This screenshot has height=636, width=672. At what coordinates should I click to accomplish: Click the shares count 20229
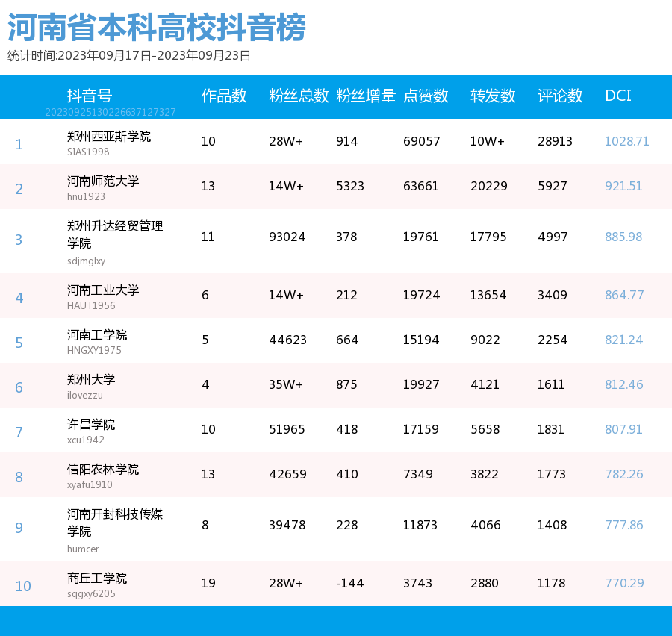click(x=489, y=186)
